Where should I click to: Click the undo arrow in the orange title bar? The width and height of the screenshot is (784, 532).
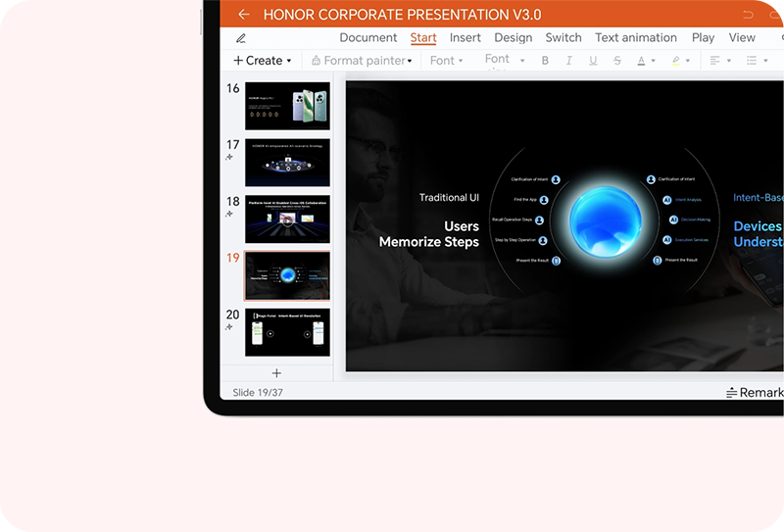748,15
